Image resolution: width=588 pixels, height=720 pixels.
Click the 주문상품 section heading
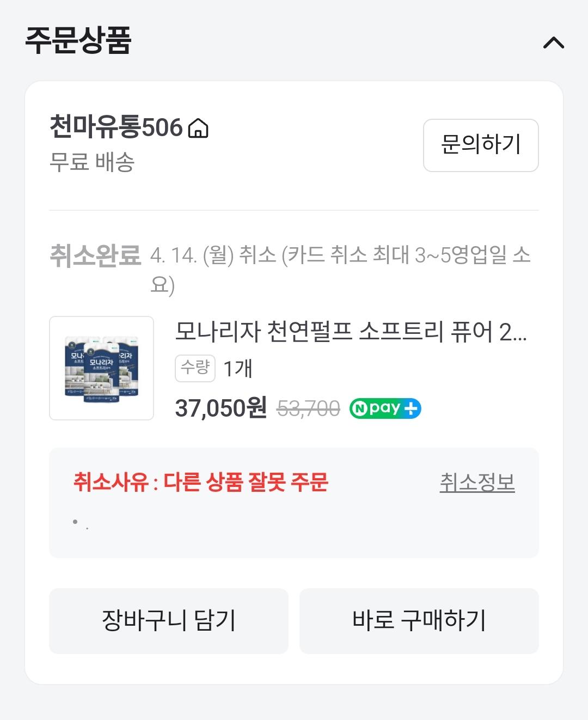coord(78,40)
